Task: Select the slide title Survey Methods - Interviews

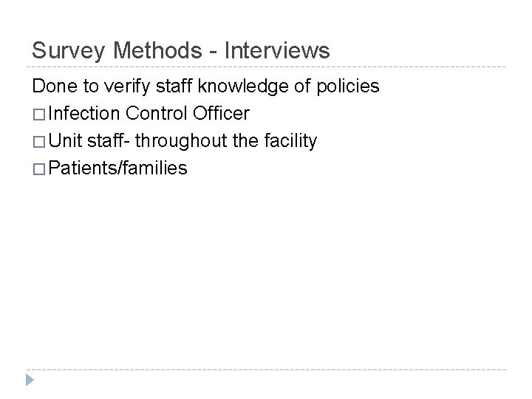Action: (x=181, y=50)
